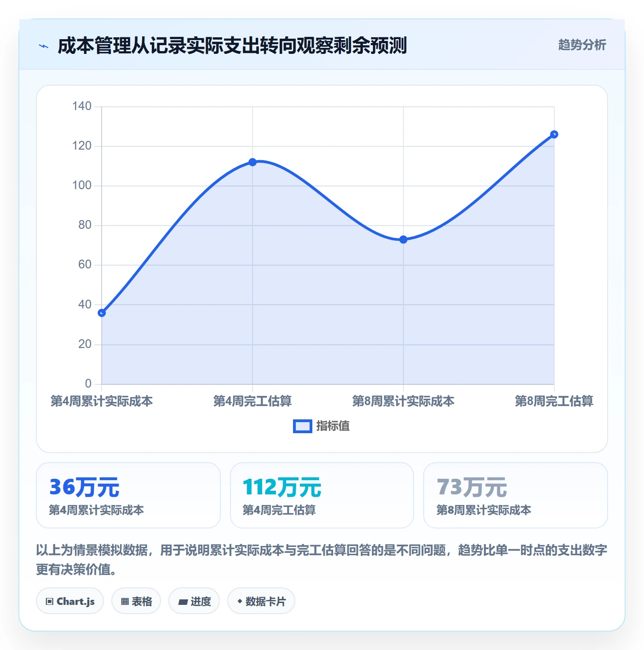
Task: Click the 第4周累计实际成本 x-axis label
Action: [102, 401]
